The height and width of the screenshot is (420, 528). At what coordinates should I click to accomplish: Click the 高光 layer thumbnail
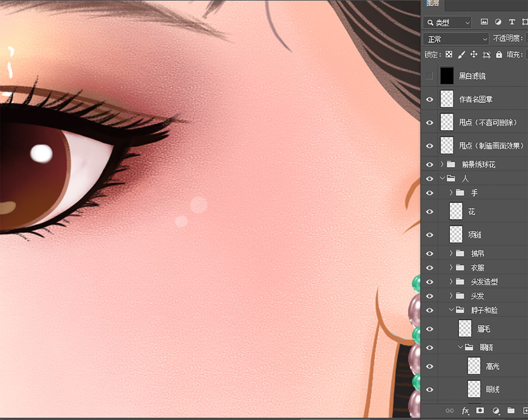pos(474,366)
